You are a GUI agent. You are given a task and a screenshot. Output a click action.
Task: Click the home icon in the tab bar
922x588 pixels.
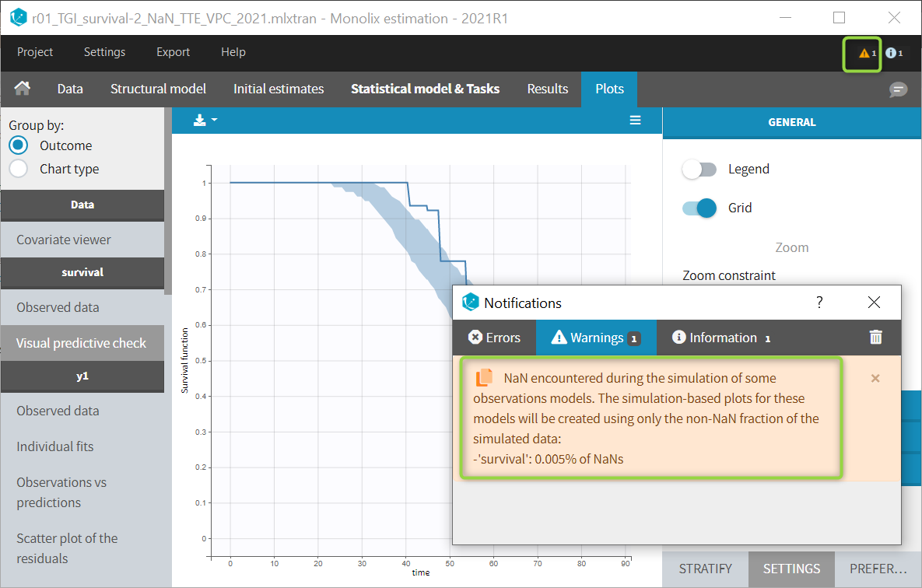pos(23,89)
